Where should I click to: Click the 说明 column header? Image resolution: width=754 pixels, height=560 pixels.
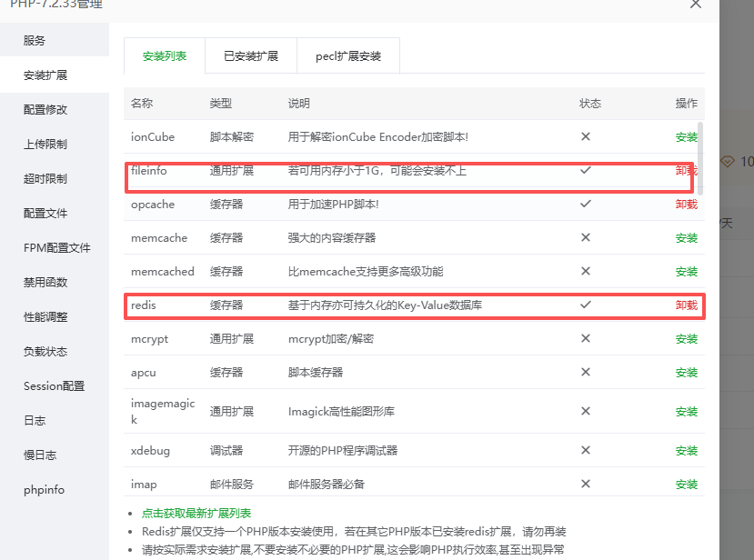point(298,104)
